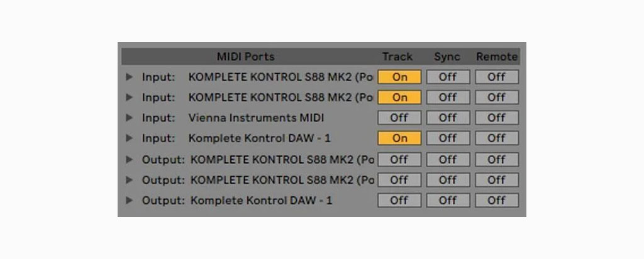Select the Vienna Instruments MIDI port name

pos(257,118)
